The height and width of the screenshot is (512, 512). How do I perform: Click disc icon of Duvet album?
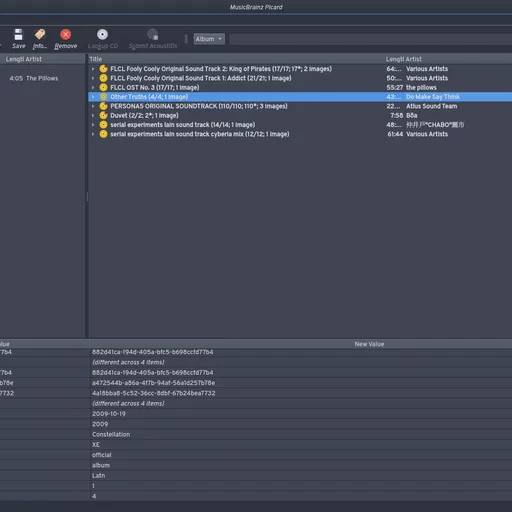click(103, 116)
